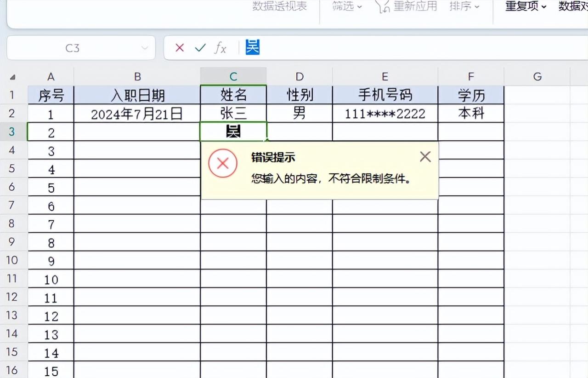Click the 序号 cell showing 9
The width and height of the screenshot is (588, 378).
[x=51, y=261]
